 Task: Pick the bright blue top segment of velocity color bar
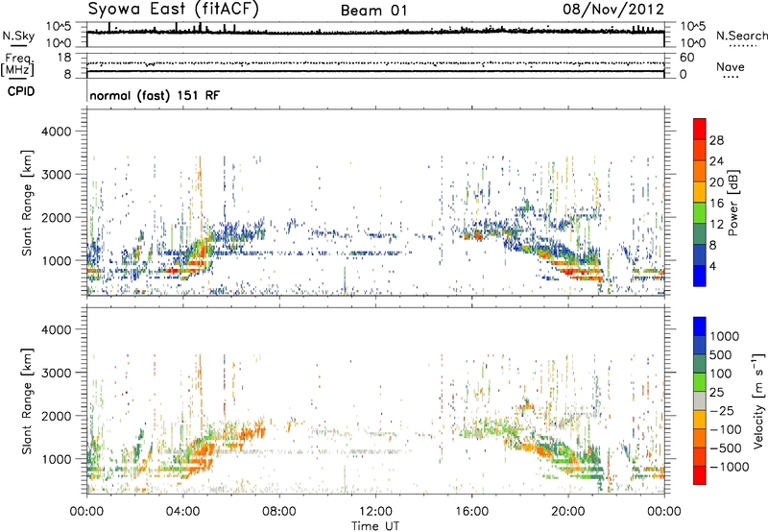[700, 326]
